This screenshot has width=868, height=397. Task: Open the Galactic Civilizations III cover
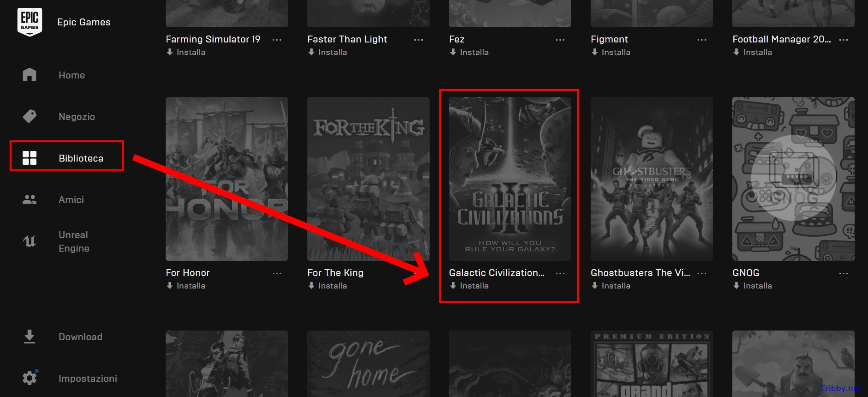pos(510,179)
